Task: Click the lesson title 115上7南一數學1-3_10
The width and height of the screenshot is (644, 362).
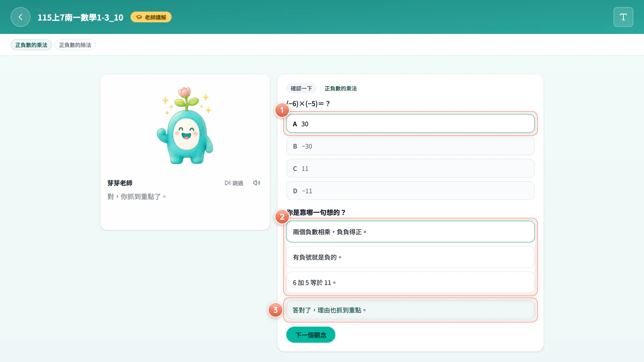Action: tap(80, 17)
